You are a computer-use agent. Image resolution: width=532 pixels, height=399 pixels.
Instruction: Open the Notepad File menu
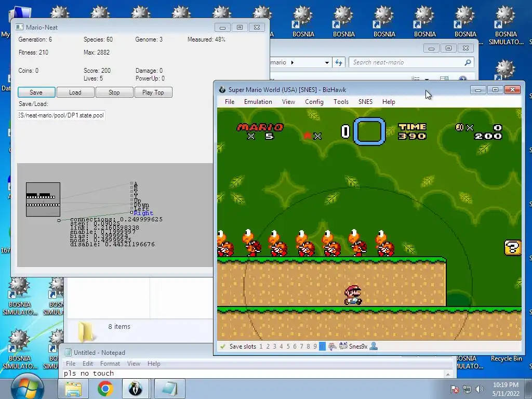tap(71, 363)
